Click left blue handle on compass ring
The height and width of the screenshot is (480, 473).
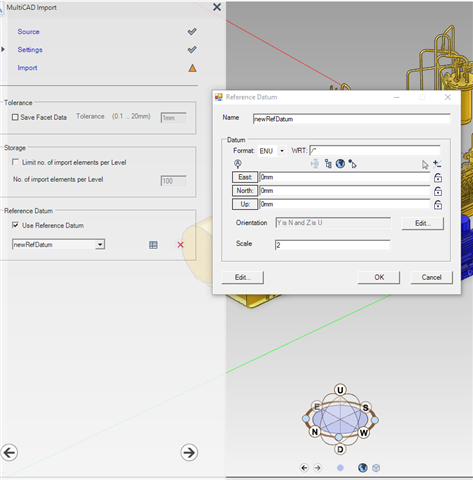tap(306, 418)
